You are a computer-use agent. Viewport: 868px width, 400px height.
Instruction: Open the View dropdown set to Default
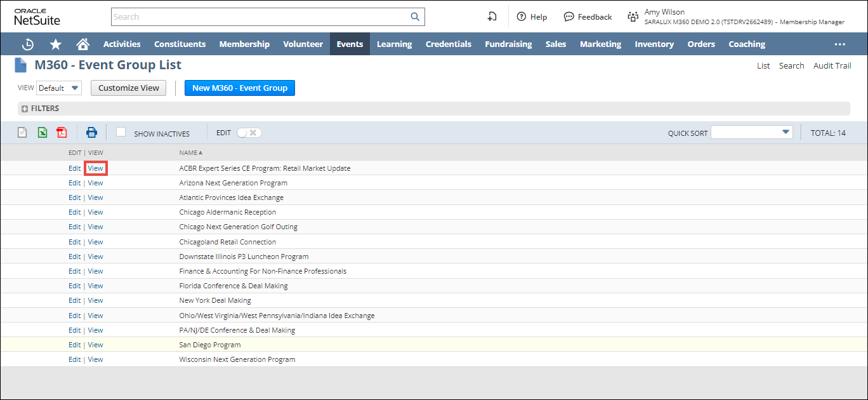click(59, 88)
